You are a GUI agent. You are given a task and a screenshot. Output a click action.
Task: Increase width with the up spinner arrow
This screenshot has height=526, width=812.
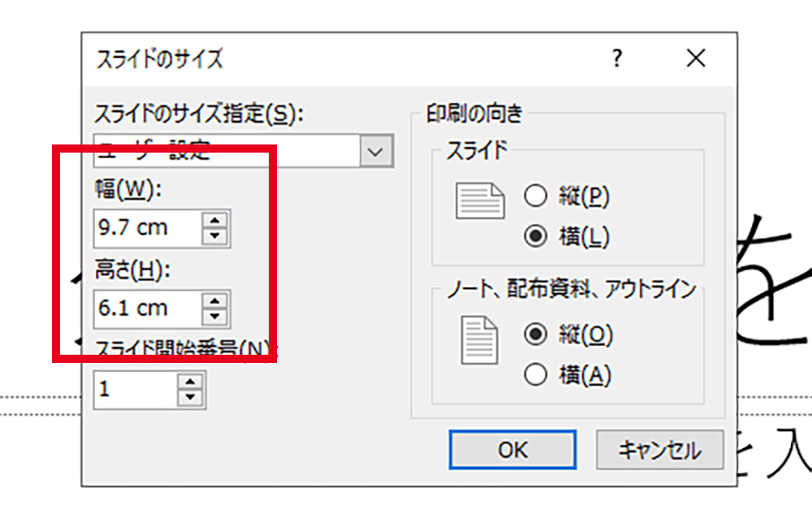click(214, 220)
